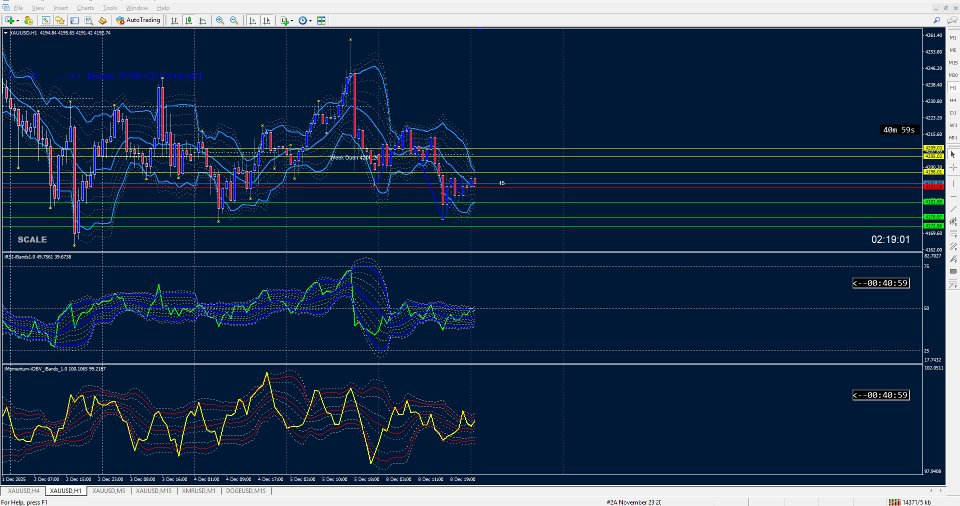Image resolution: width=960 pixels, height=506 pixels.
Task: Switch to the XAUUSD,H4 chart tab
Action: [x=23, y=491]
